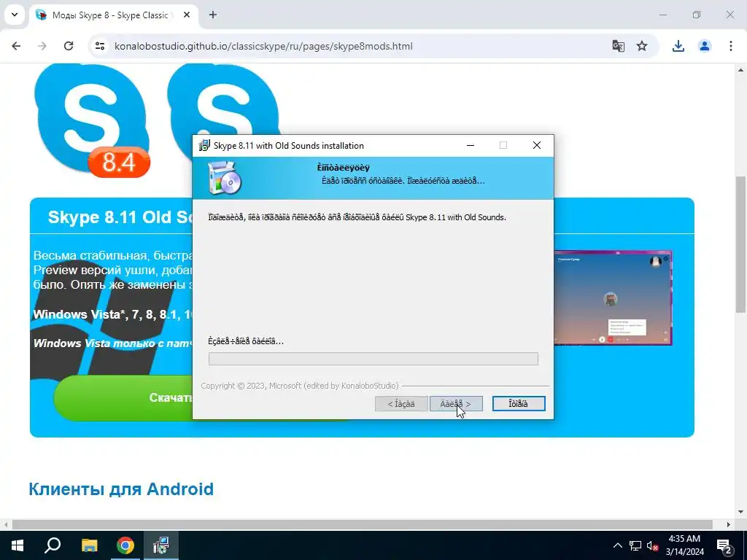This screenshot has height=560, width=747.
Task: Open Chrome three-dot menu
Action: (x=731, y=46)
